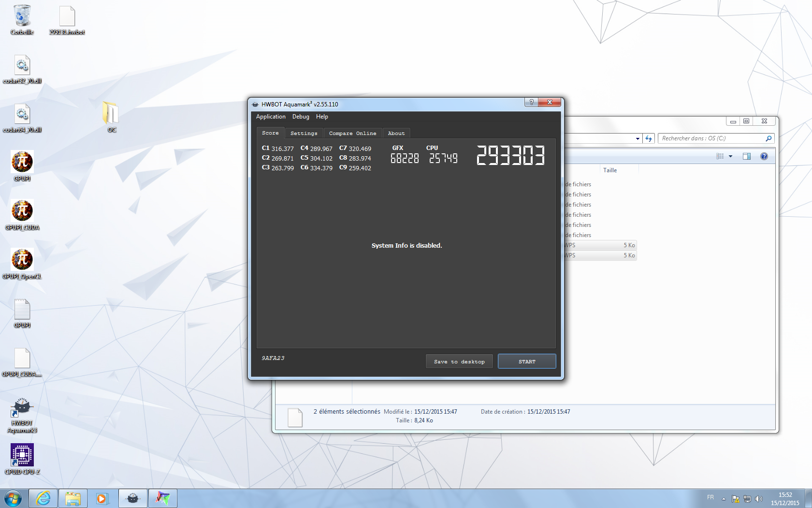Click the C9 value 259.402
Image resolution: width=812 pixels, height=508 pixels.
(360, 168)
